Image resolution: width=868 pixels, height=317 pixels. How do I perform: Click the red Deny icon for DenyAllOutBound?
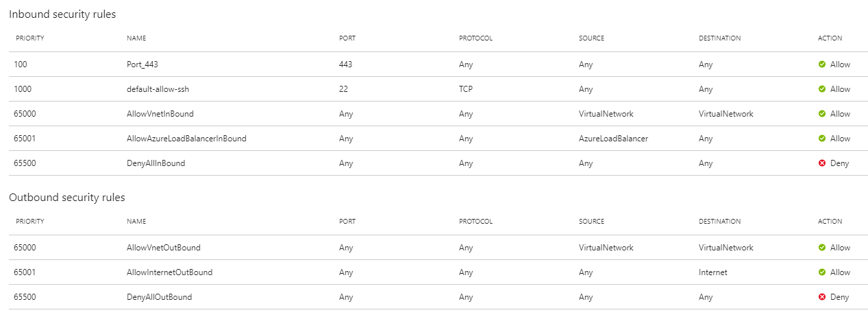[x=822, y=297]
